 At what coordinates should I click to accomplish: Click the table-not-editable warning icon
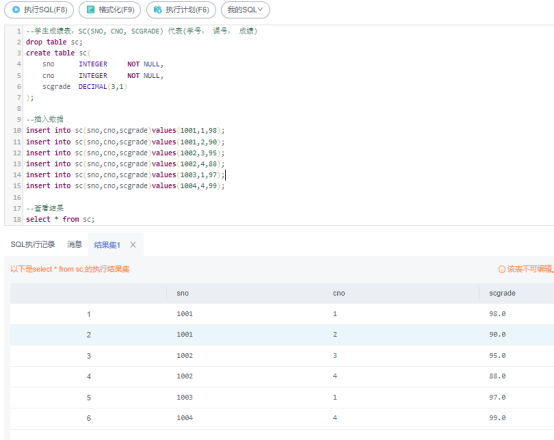[x=502, y=269]
